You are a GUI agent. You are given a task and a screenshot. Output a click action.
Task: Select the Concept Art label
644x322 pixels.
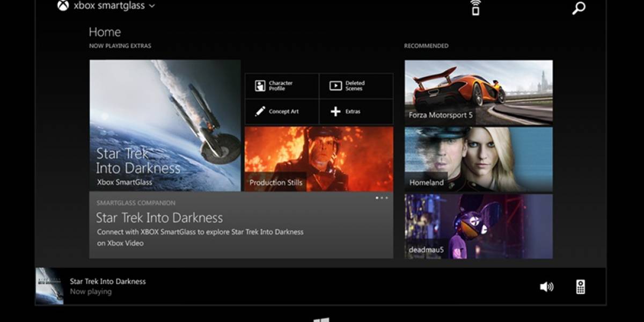284,112
